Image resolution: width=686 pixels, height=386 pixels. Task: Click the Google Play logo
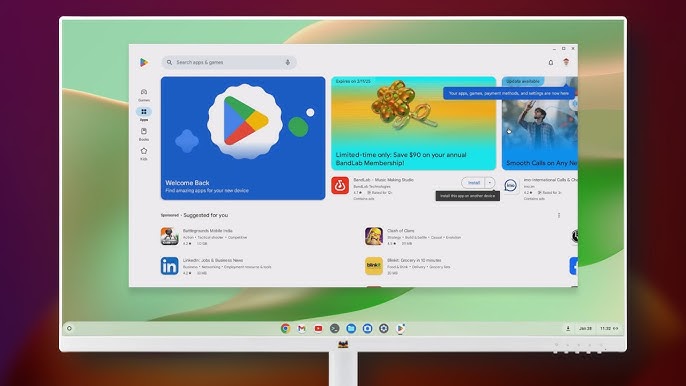(144, 63)
